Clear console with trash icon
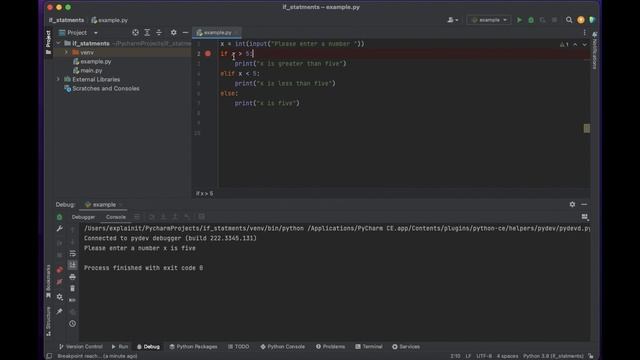Viewport: 640px width, 360px height. coord(72,289)
